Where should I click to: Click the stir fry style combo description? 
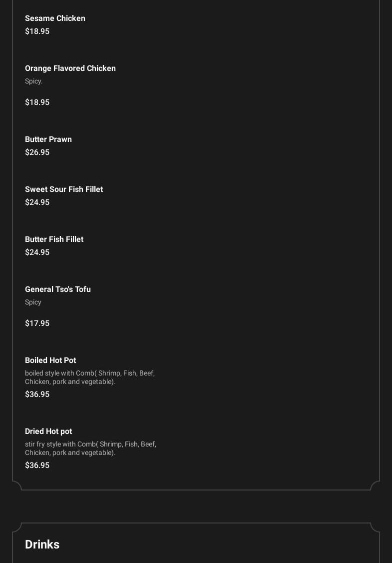coord(90,448)
